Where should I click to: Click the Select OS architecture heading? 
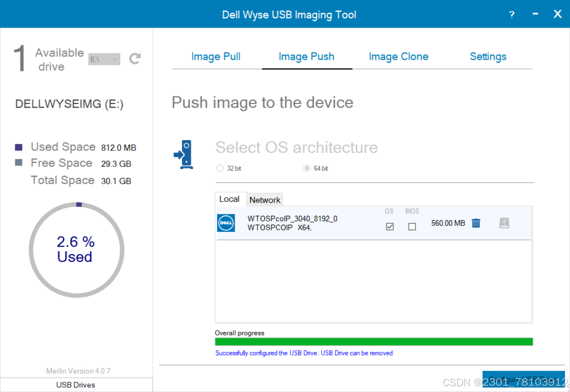[297, 147]
